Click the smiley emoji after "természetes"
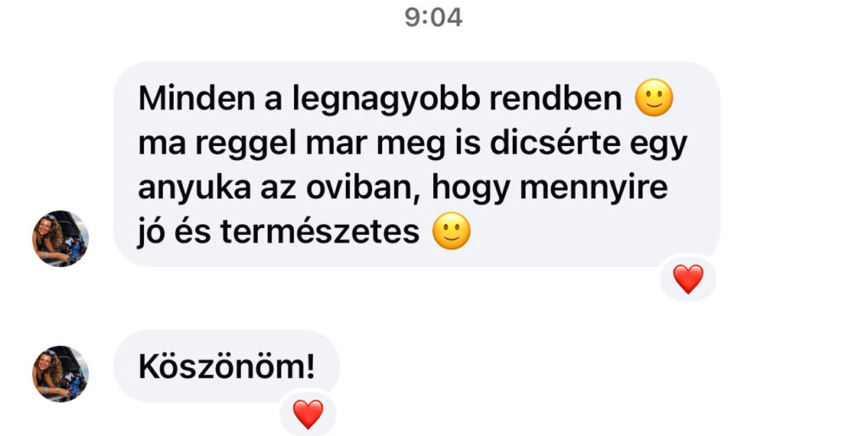This screenshot has width=868, height=436. pyautogui.click(x=451, y=231)
